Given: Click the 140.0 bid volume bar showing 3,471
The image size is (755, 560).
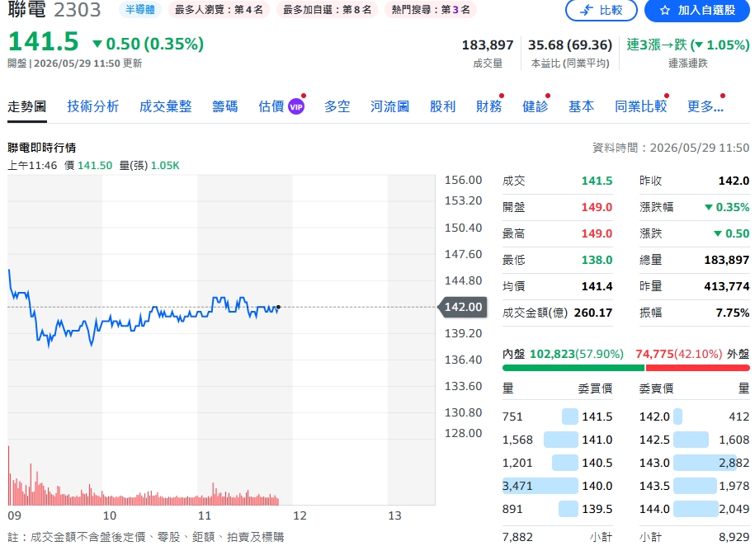Looking at the screenshot, I should pyautogui.click(x=540, y=486).
